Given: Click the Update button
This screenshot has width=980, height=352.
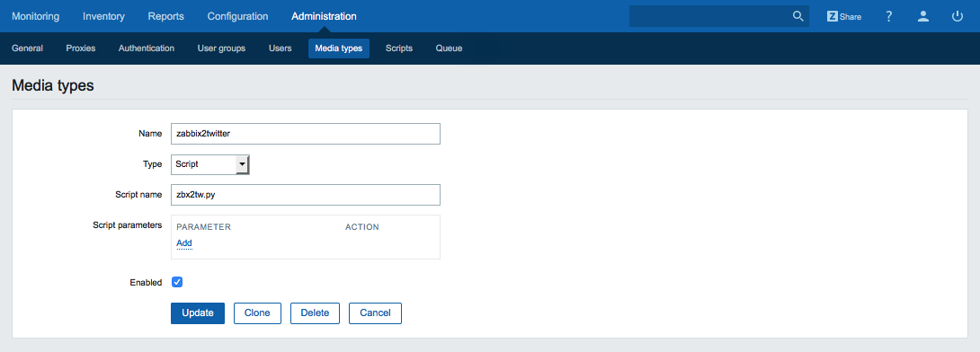Looking at the screenshot, I should point(198,313).
